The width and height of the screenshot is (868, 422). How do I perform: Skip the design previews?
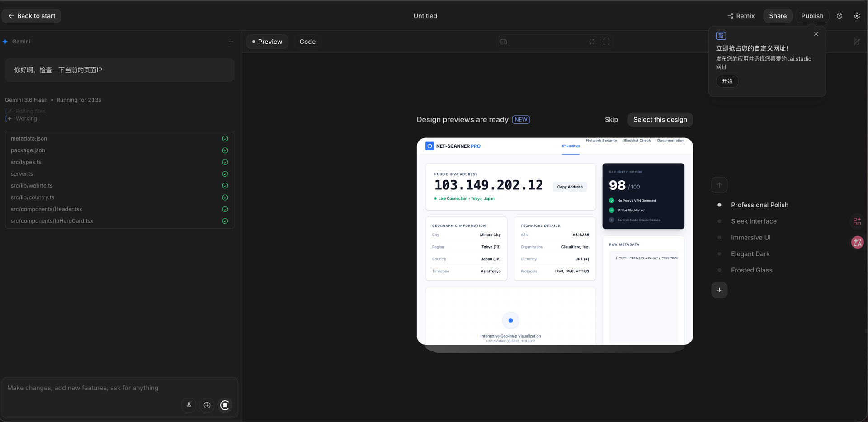[611, 120]
